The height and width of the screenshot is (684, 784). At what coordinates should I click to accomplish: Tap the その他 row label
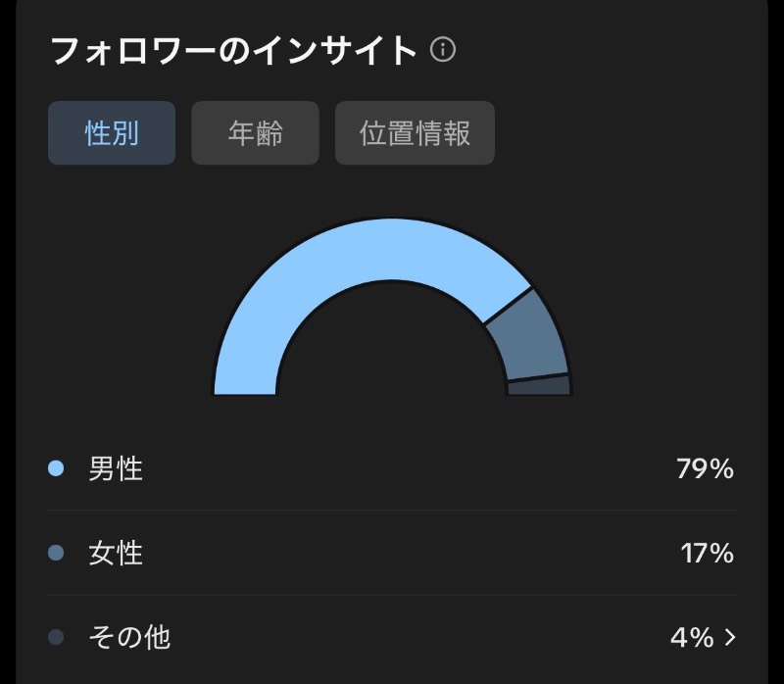(129, 637)
